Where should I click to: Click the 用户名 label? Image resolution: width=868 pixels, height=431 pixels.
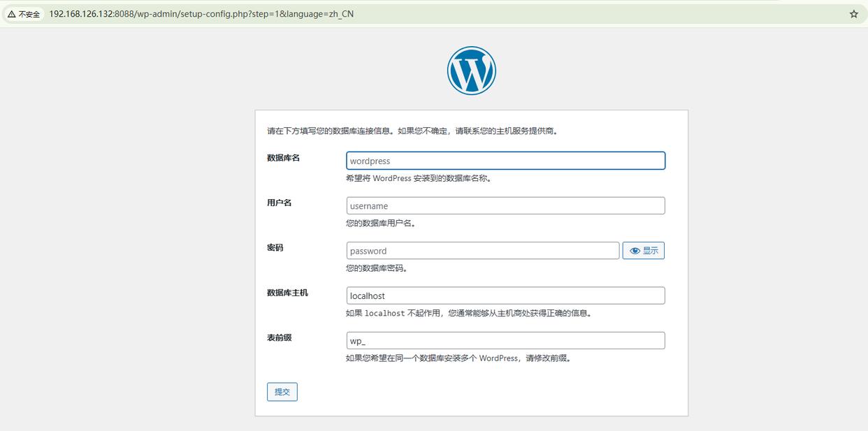tap(280, 203)
